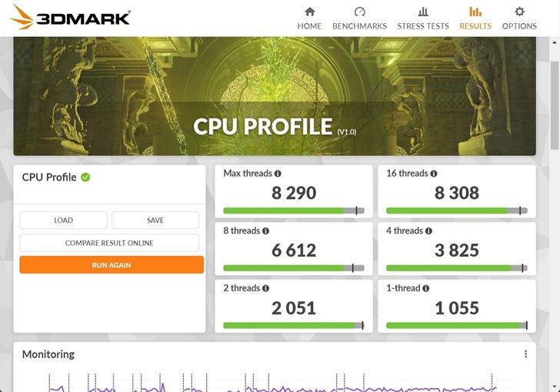Viewport: 560px width, 392px height.
Task: Click the Max threads score 8 290
Action: coord(294,193)
